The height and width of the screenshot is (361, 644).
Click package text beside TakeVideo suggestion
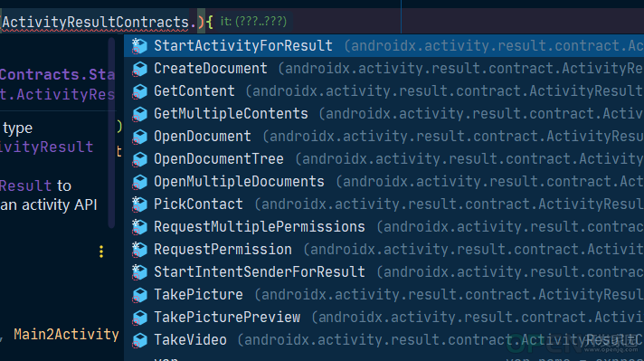click(x=440, y=339)
